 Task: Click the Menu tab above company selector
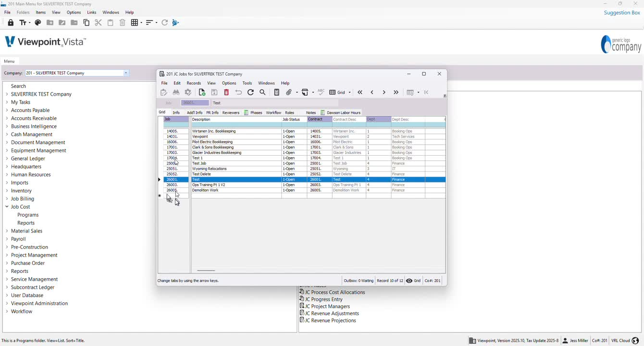click(9, 61)
